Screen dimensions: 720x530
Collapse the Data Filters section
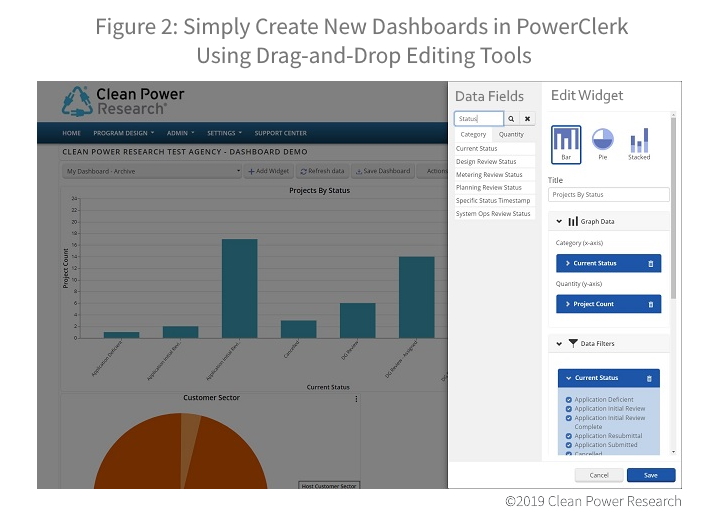pyautogui.click(x=559, y=343)
